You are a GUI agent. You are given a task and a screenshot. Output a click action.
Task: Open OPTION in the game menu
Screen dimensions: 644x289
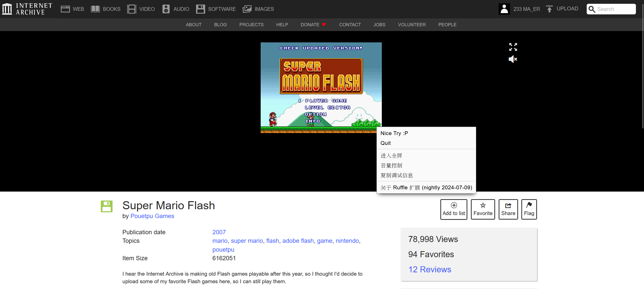316,114
